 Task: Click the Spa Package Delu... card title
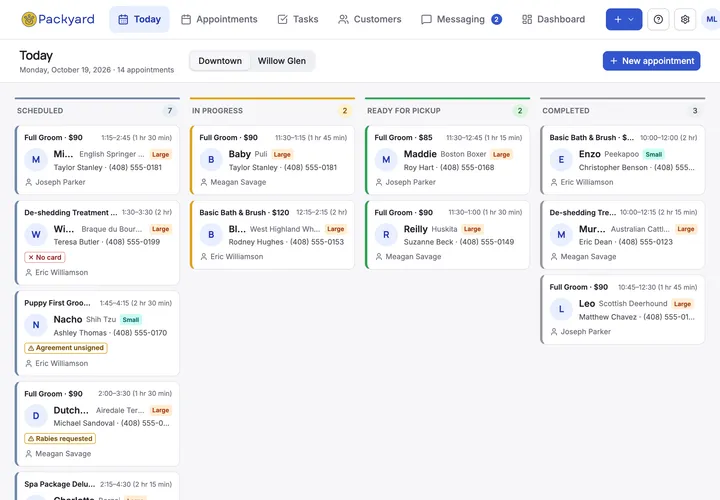pyautogui.click(x=60, y=484)
